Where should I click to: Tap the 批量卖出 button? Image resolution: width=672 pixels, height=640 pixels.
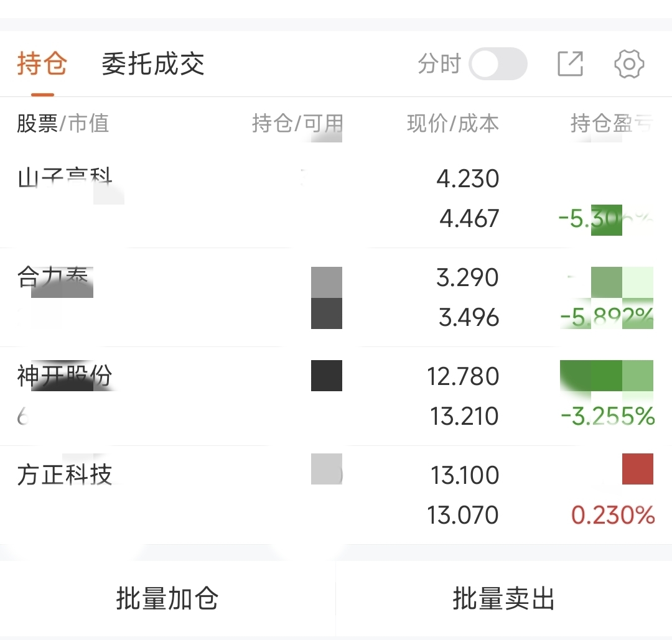point(503,598)
